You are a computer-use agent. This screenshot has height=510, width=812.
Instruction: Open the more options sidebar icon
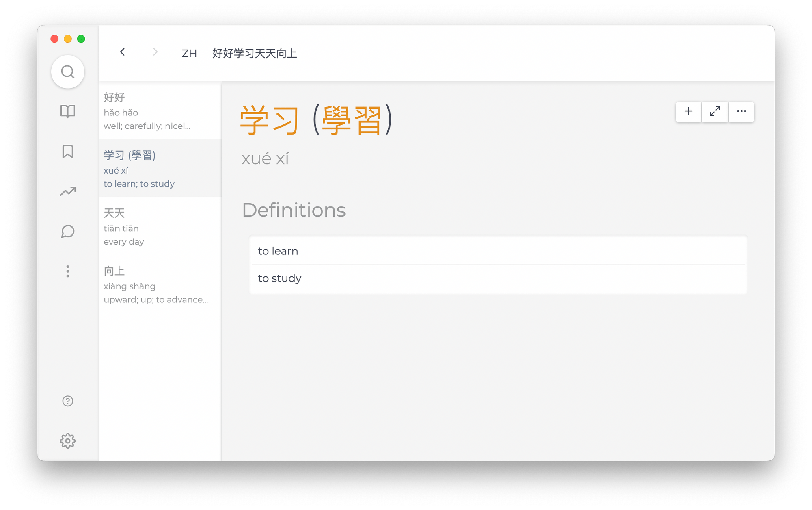pos(67,271)
